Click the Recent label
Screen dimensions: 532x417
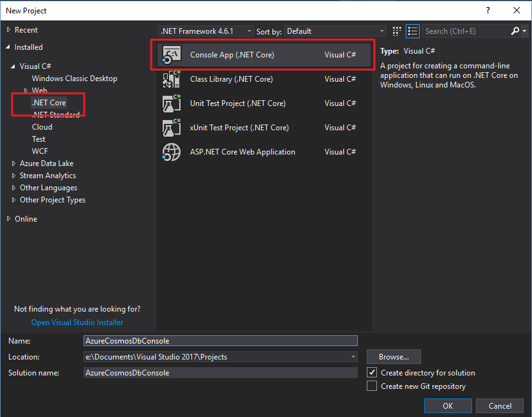pyautogui.click(x=26, y=30)
